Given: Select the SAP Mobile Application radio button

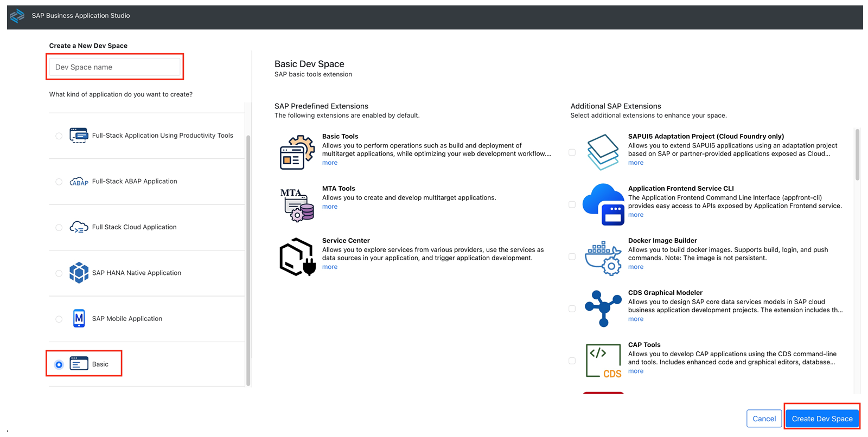Looking at the screenshot, I should tap(59, 319).
